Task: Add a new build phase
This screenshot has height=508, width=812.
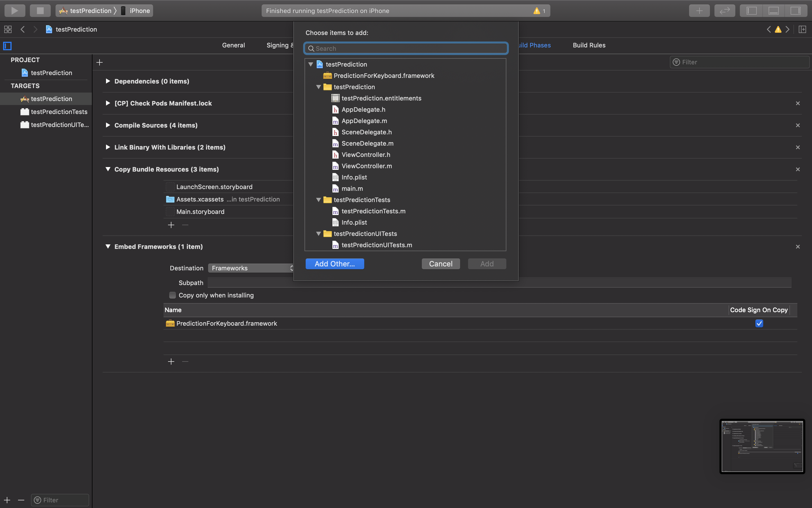Action: point(99,62)
